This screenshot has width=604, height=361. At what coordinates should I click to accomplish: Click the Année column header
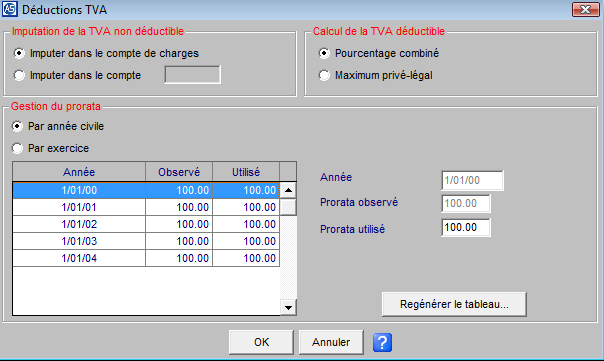[x=79, y=172]
